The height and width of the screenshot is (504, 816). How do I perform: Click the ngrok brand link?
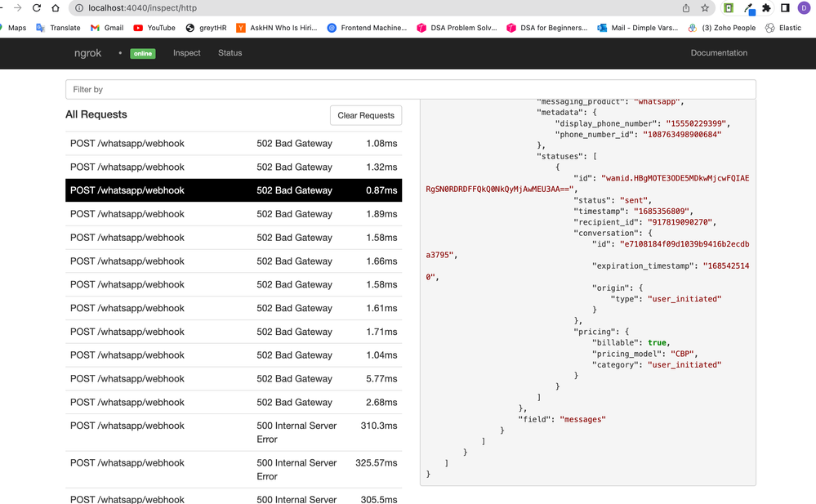coord(87,53)
